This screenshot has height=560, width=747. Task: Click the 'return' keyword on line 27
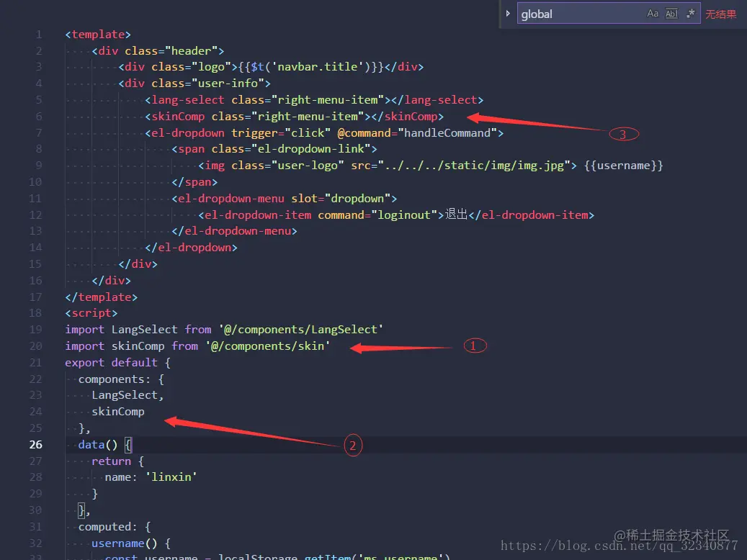(111, 461)
